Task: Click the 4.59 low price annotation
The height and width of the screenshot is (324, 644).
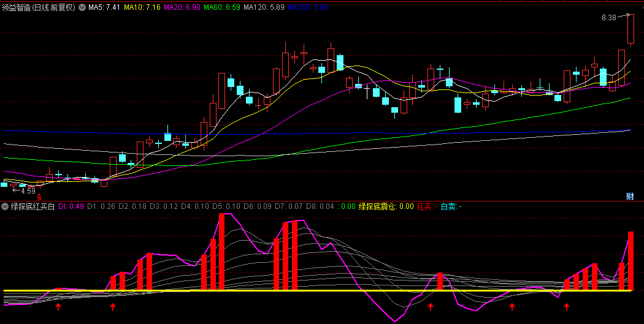Action: coord(28,190)
